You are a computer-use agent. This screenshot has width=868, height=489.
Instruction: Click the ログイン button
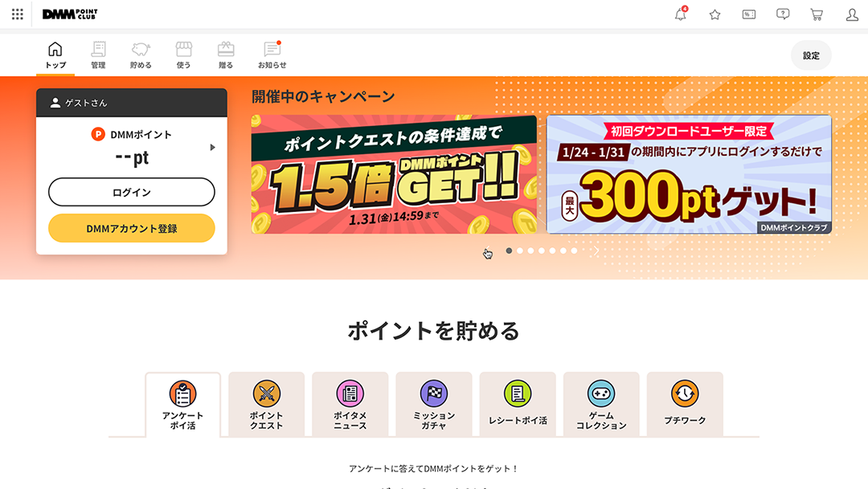(x=132, y=192)
